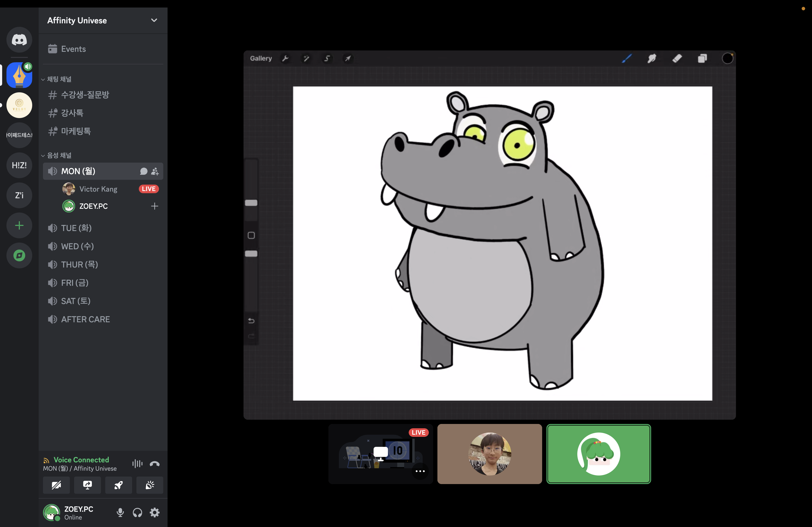Start an activity with the rocket icon
The height and width of the screenshot is (527, 812).
pyautogui.click(x=118, y=485)
